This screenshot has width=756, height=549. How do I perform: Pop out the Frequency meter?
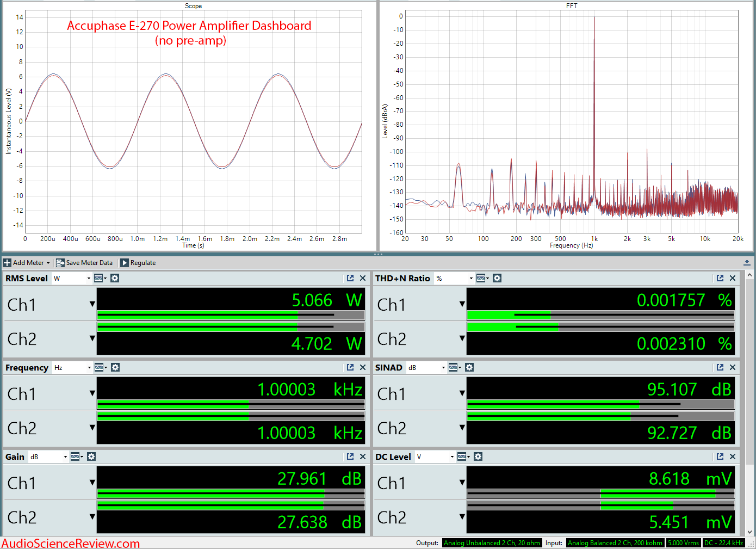coord(350,367)
